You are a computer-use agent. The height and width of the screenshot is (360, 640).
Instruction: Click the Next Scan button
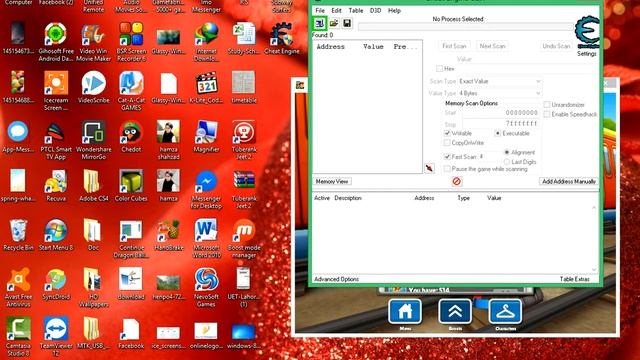pos(492,46)
